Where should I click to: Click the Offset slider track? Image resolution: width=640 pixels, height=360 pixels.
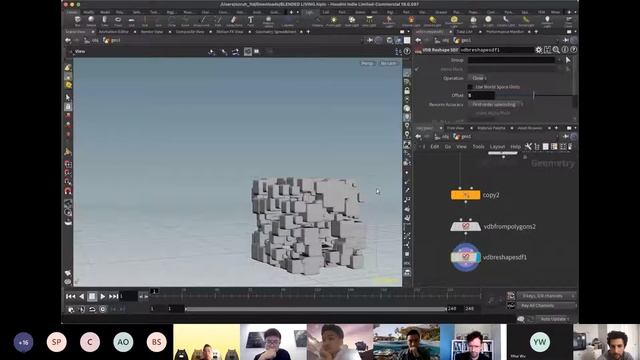click(535, 96)
